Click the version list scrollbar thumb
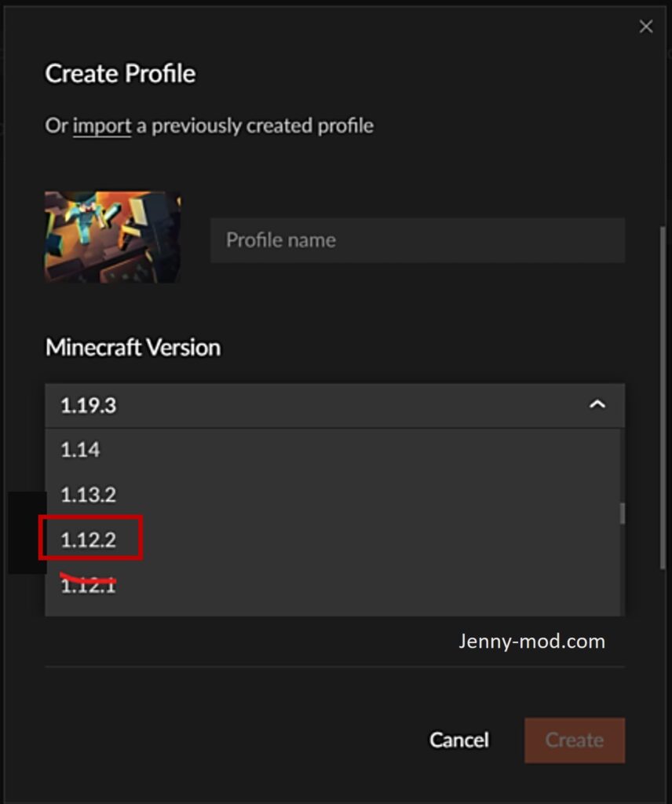Image resolution: width=672 pixels, height=804 pixels. pos(622,513)
